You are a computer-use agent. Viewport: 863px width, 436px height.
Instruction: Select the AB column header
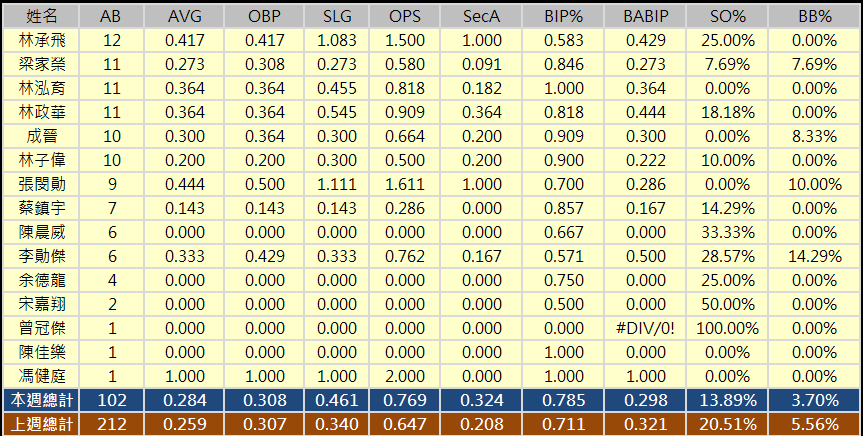[x=111, y=17]
